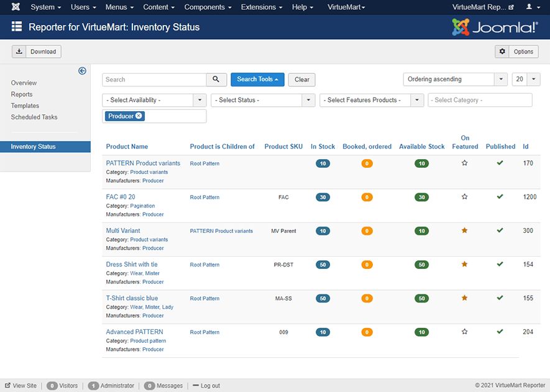Image resolution: width=550 pixels, height=392 pixels.
Task: Toggle published checkmark for PATTERN Product variants
Action: [x=500, y=163]
